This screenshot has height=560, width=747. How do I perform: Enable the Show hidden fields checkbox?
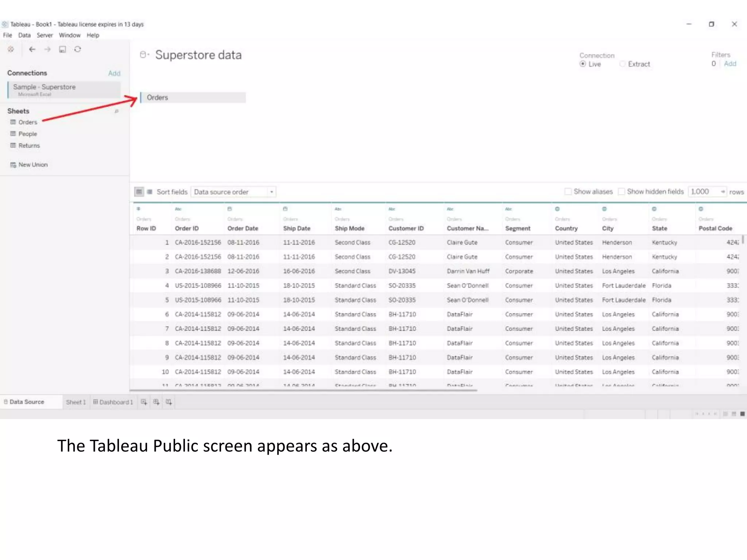click(622, 191)
